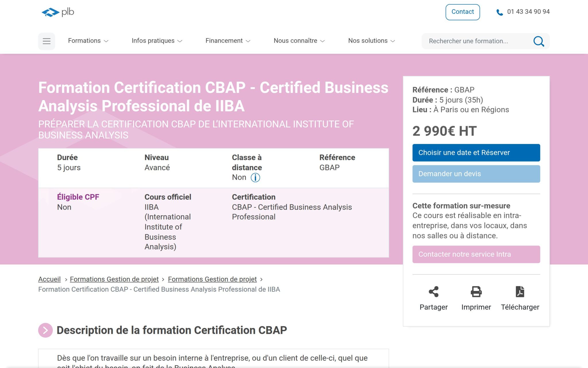Click the Durée 5 jours value in the table
588x368 pixels.
point(69,168)
